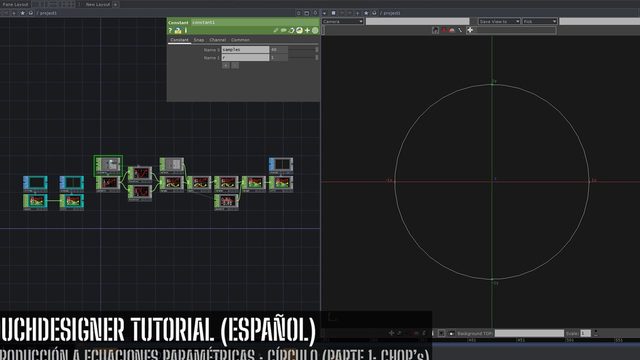Click the star bookmark icon in left path bar
Image resolution: width=640 pixels, height=360 pixels.
point(22,13)
